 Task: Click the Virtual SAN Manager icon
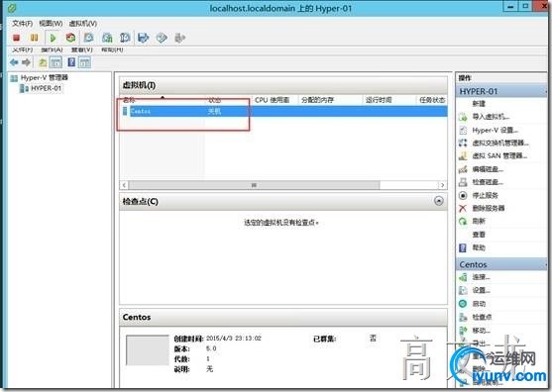[463, 155]
